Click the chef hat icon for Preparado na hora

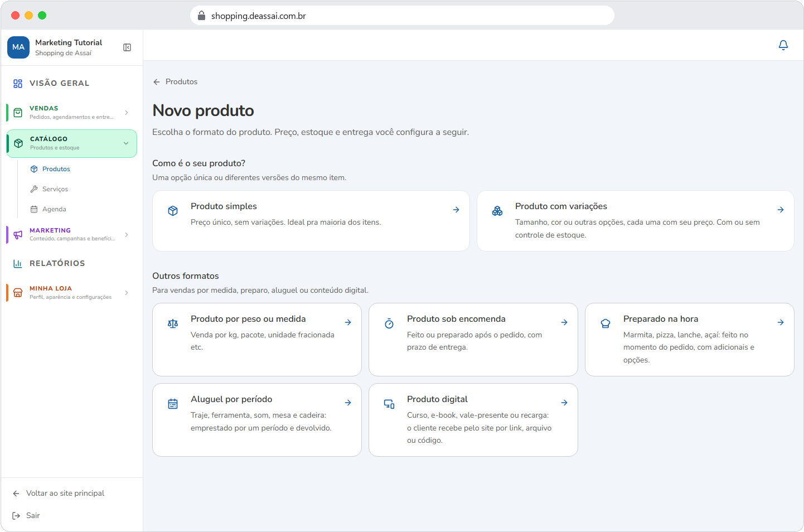606,323
